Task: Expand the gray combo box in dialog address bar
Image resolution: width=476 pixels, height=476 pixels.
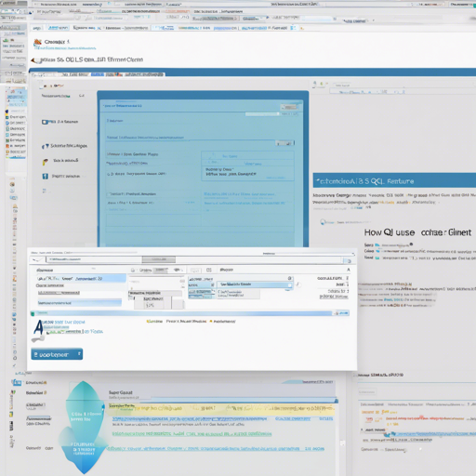Action: coord(159,259)
